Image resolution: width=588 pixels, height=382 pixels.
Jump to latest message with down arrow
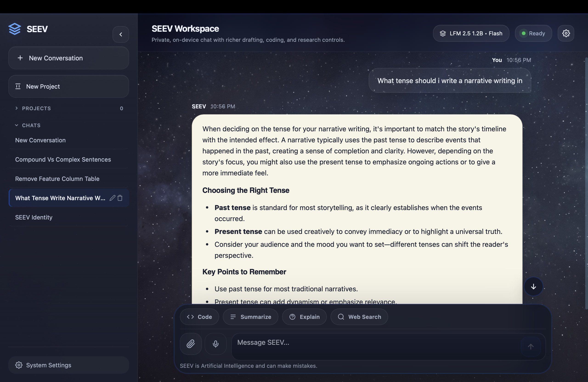pyautogui.click(x=533, y=286)
